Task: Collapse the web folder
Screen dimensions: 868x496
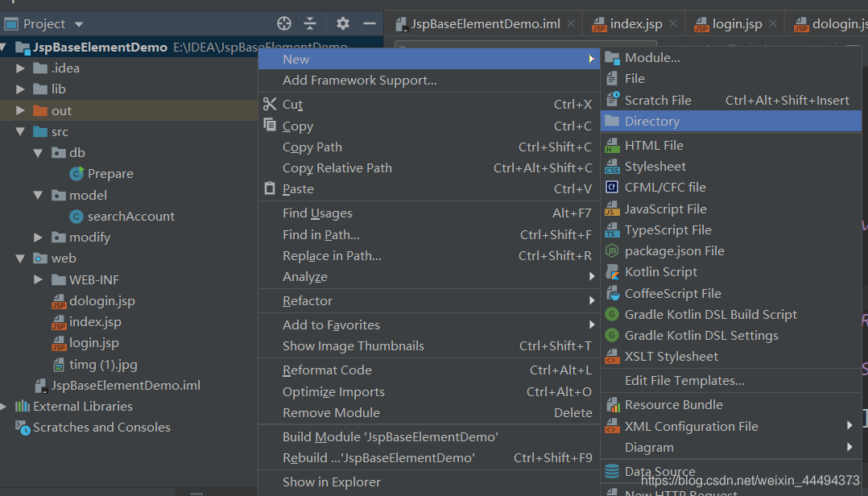Action: coord(20,258)
